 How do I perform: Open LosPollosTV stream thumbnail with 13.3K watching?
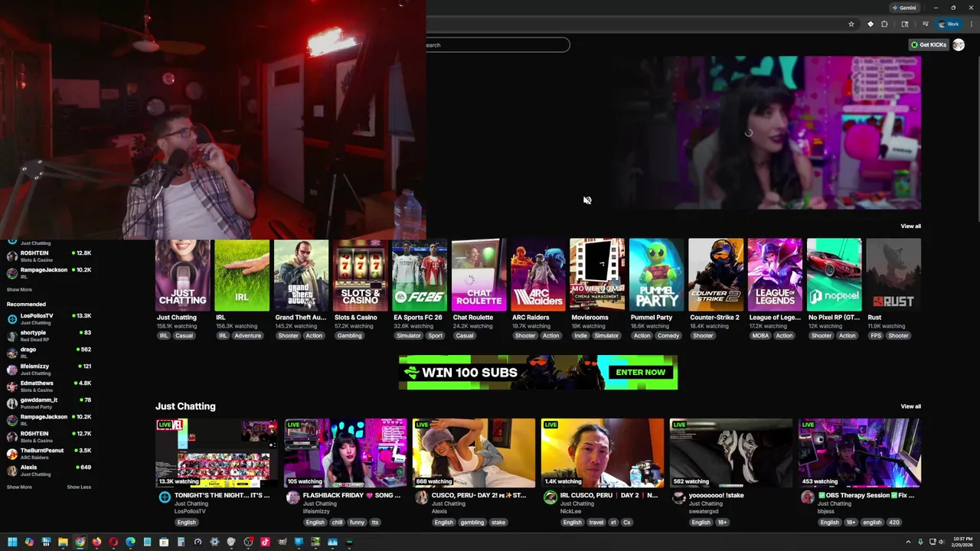tap(217, 453)
